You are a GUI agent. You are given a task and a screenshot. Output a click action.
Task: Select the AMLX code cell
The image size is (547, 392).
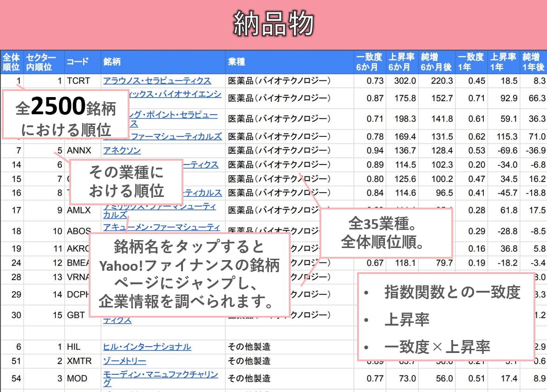83,210
